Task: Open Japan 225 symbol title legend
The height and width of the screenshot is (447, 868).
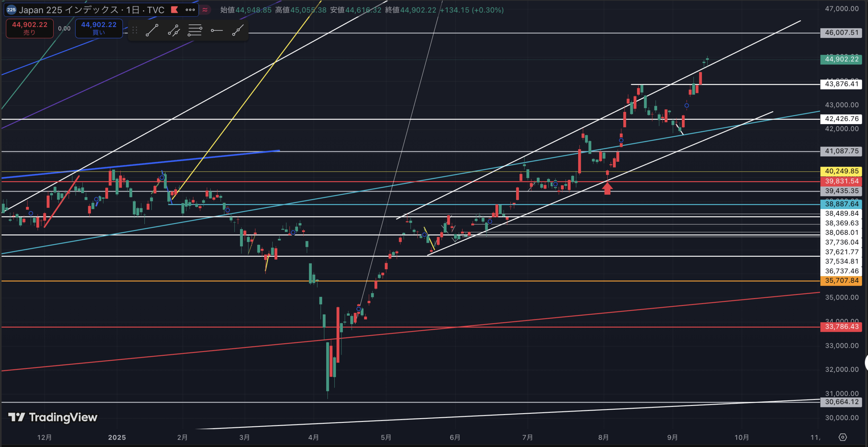Action: pos(92,10)
